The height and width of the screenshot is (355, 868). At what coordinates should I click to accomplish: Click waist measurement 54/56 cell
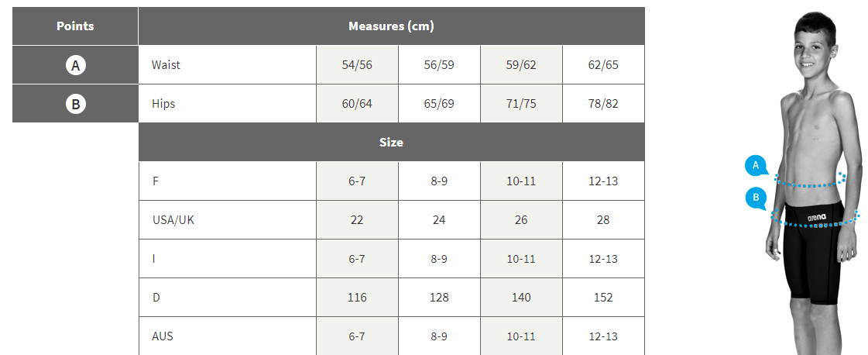coord(357,65)
